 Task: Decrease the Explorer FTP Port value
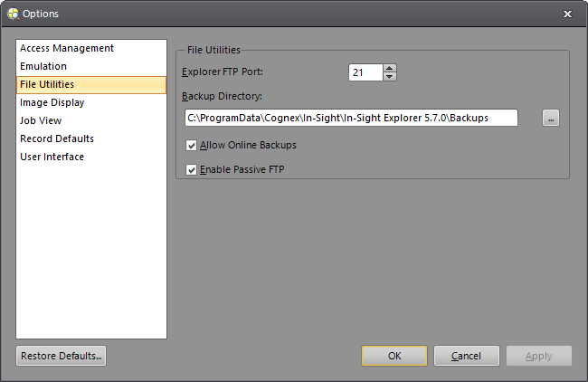click(390, 77)
